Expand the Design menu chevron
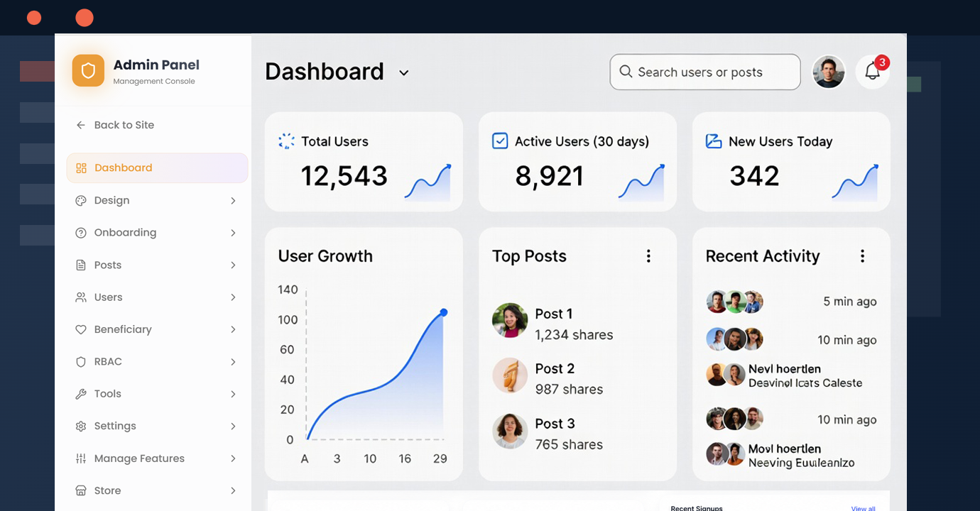 coord(233,201)
